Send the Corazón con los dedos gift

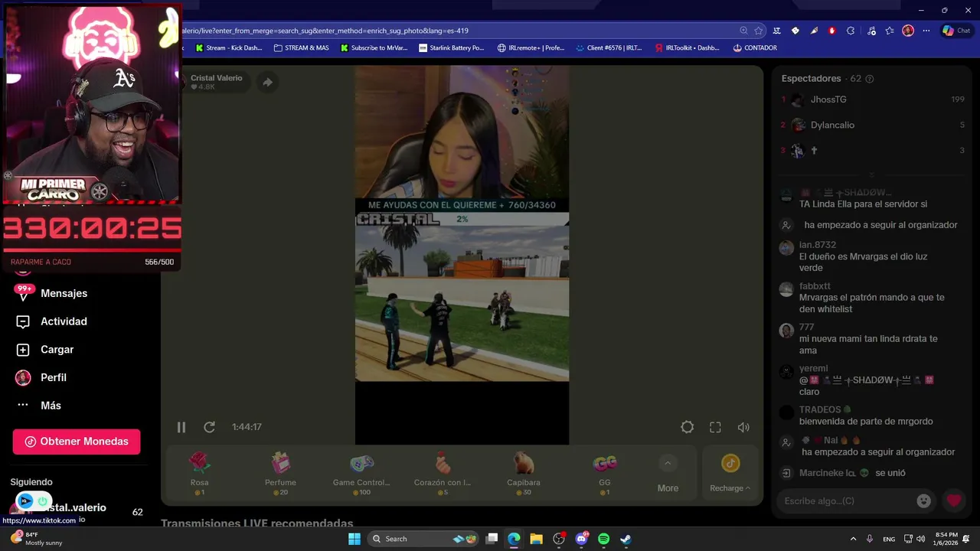pyautogui.click(x=443, y=472)
